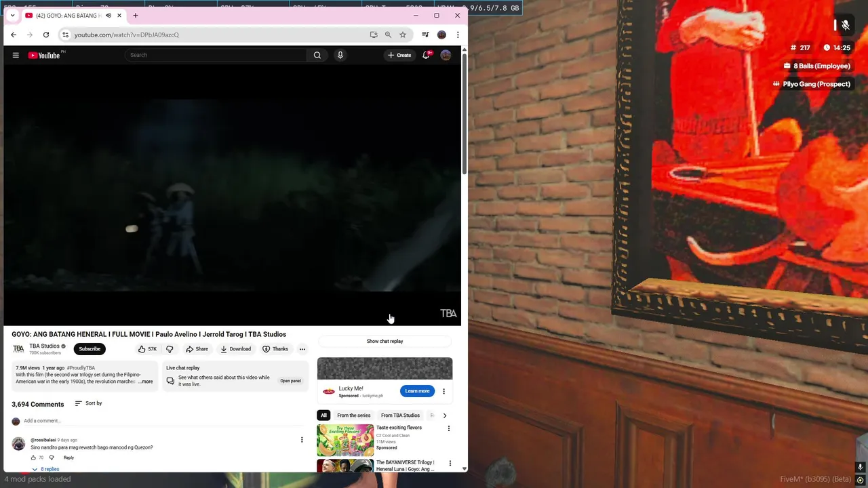Open the YouTube hamburger guide menu

(16, 55)
